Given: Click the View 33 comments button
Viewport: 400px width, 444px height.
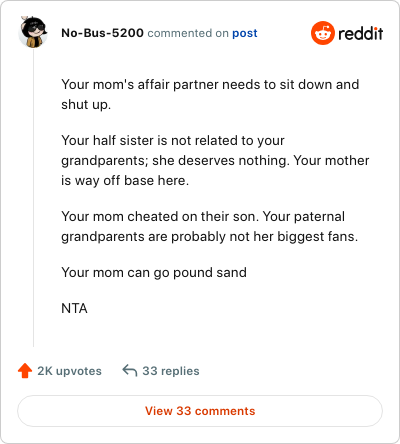Looking at the screenshot, I should (200, 411).
